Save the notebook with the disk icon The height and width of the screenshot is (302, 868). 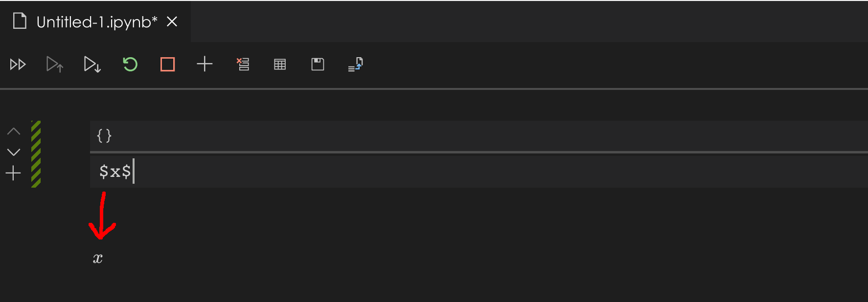tap(318, 64)
